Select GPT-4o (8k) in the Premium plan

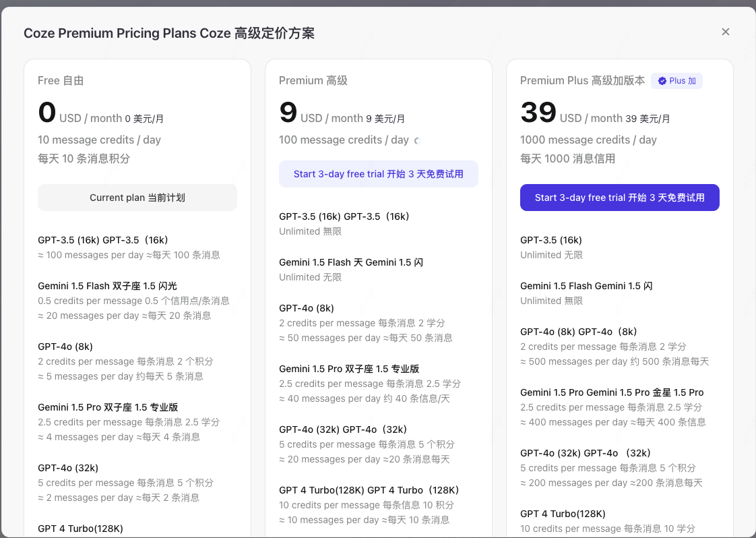[x=306, y=308]
